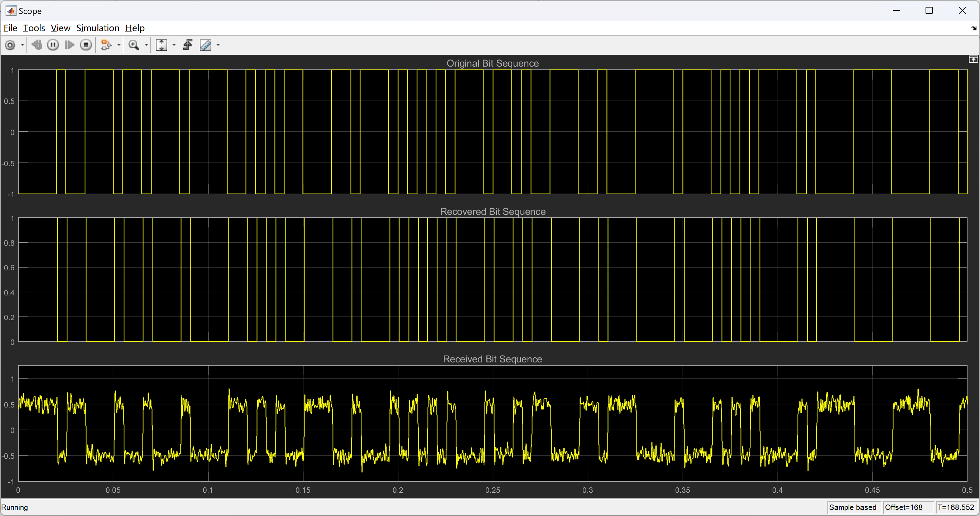Pause the running simulation
980x516 pixels.
53,45
